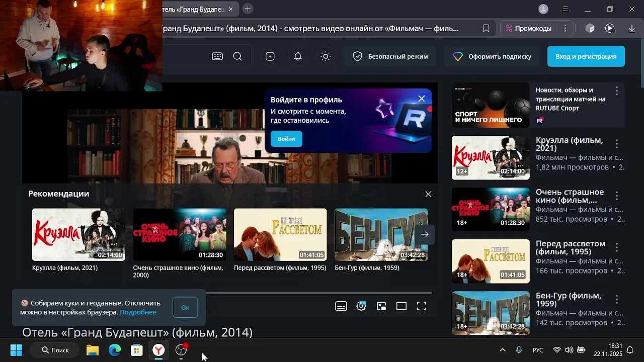Screen dimensions: 644x362
Task: Open Windows Start menu
Action: 16,350
